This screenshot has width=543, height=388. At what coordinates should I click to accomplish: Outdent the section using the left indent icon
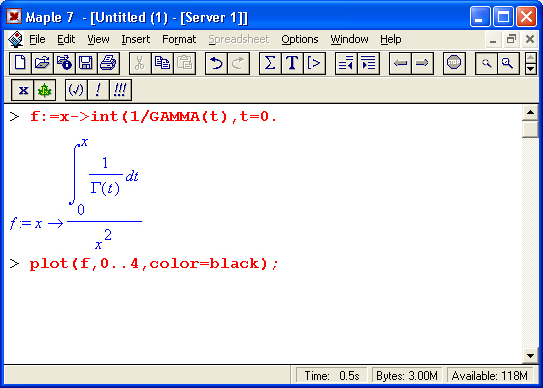click(x=346, y=63)
